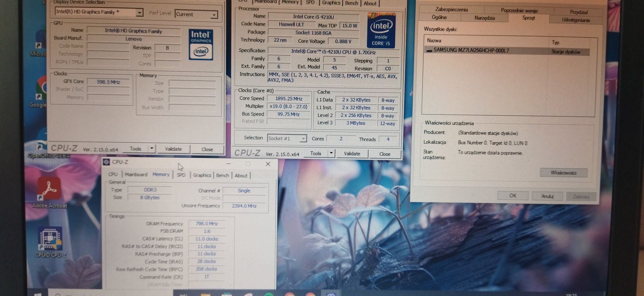Screen dimensions: 644x296
Task: Click the Bus Speed 99.75 MHz value
Action: 289,114
